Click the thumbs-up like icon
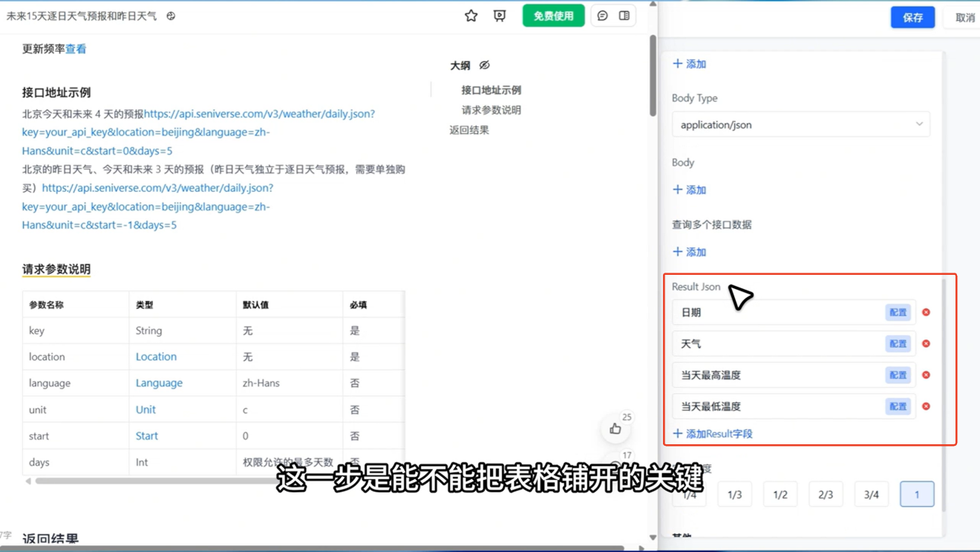The height and width of the screenshot is (552, 980). (615, 429)
